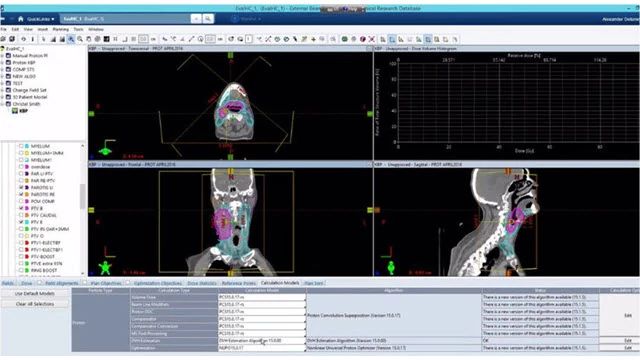
Task: Click the search icon beside the patient field
Action: click(208, 19)
